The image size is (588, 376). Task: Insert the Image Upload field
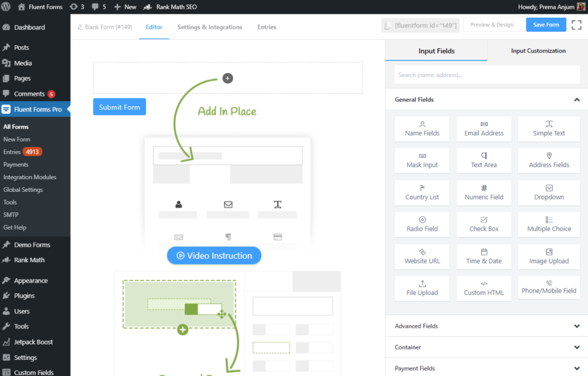click(549, 257)
